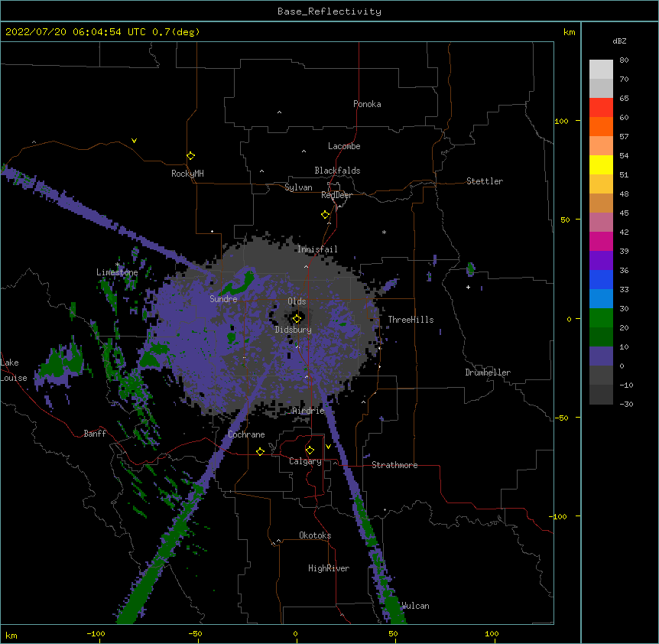The image size is (659, 644).
Task: Click the Vulcan label
Action: pos(415,606)
